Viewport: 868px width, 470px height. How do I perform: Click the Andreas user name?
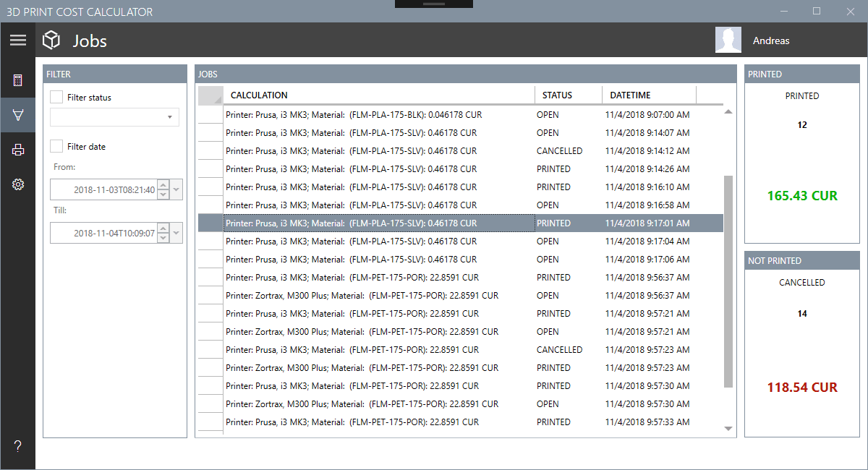(771, 40)
